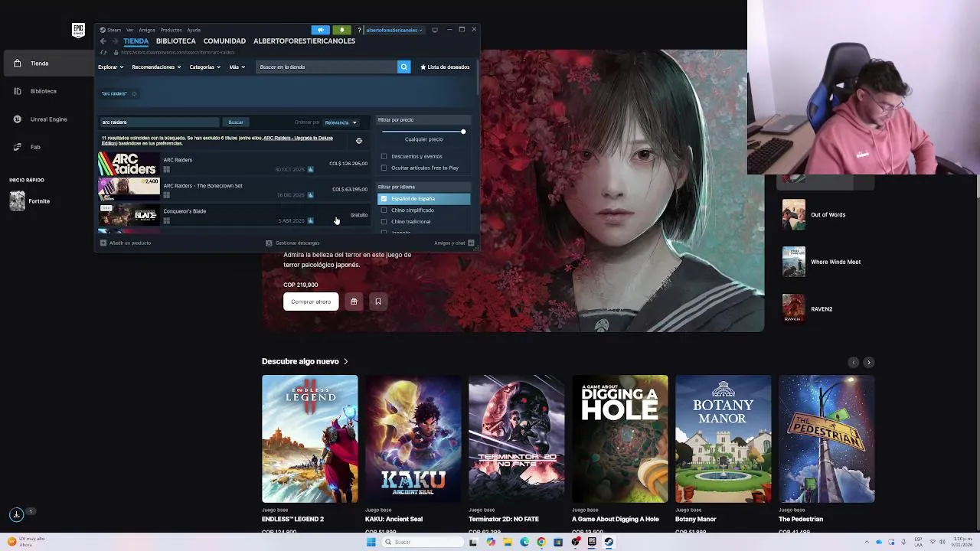Click the gift icon beside Comprar ahora
This screenshot has width=980, height=551.
pyautogui.click(x=354, y=302)
